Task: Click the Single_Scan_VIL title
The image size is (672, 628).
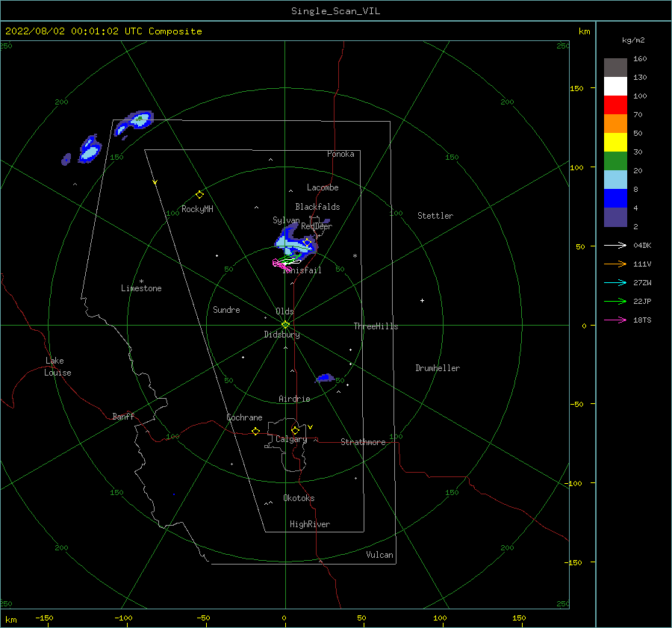Action: [x=335, y=11]
